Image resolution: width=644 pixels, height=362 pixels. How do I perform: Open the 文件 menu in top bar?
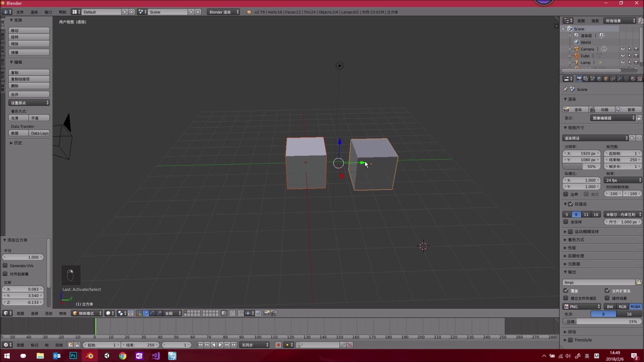[19, 12]
